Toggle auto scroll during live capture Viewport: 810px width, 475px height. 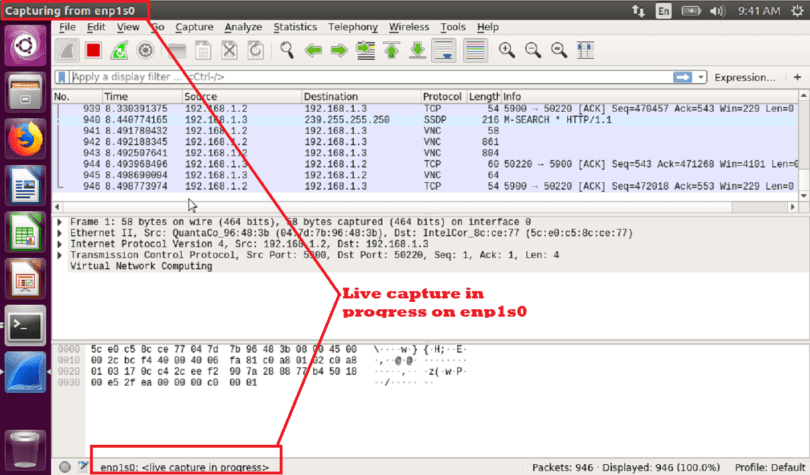pyautogui.click(x=444, y=51)
